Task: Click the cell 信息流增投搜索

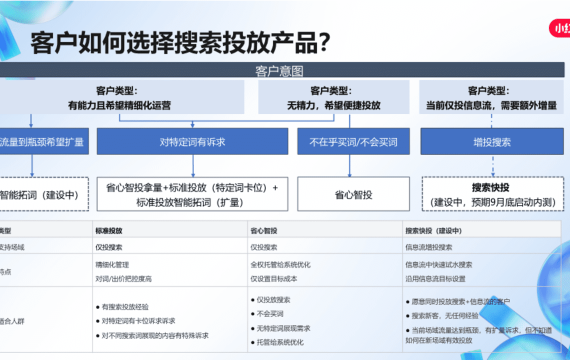Action: pos(429,247)
